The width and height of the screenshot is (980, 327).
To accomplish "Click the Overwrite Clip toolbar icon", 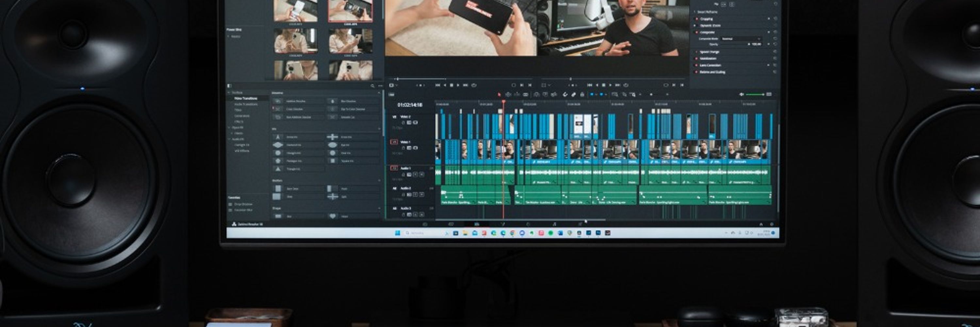I will pyautogui.click(x=545, y=95).
